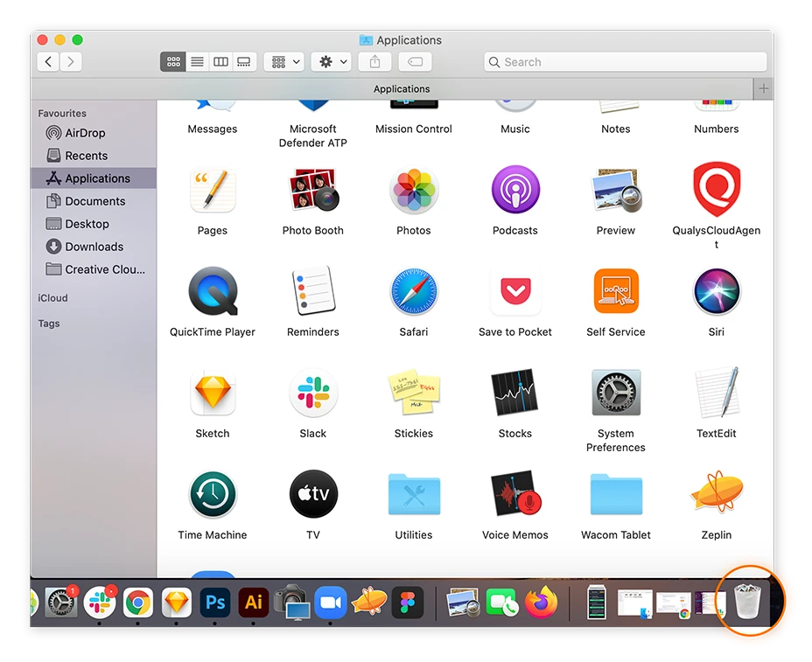Open Illustrator from the Dock
The height and width of the screenshot is (662, 812).
click(x=253, y=603)
